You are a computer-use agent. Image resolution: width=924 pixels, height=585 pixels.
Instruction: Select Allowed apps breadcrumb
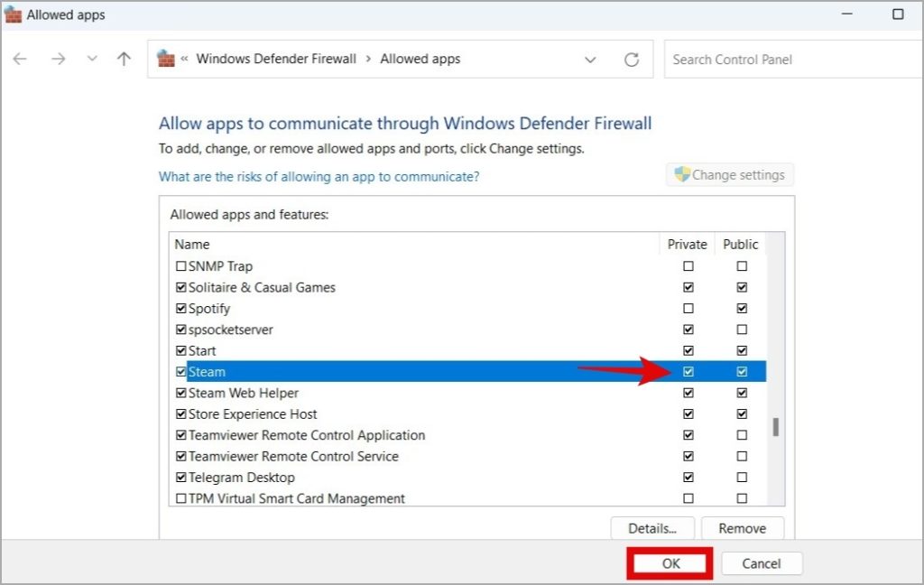click(x=420, y=59)
